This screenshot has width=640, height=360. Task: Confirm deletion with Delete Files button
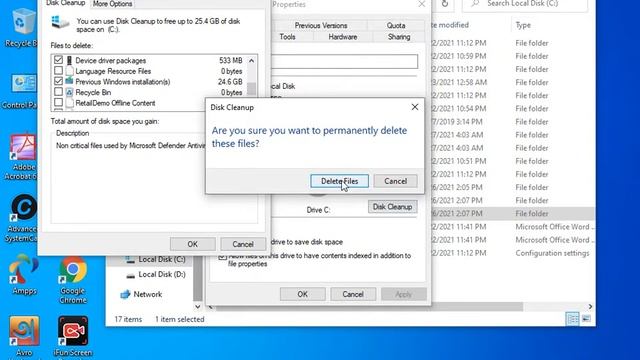[x=339, y=181]
